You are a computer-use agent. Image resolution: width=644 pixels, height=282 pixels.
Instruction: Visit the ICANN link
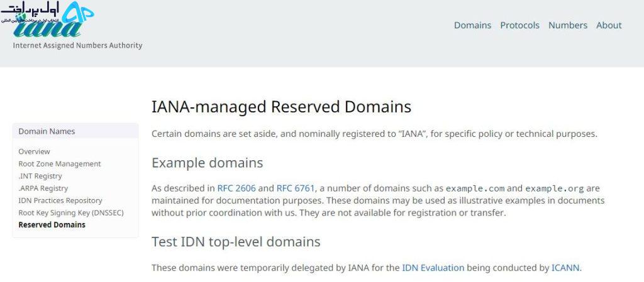click(x=565, y=268)
